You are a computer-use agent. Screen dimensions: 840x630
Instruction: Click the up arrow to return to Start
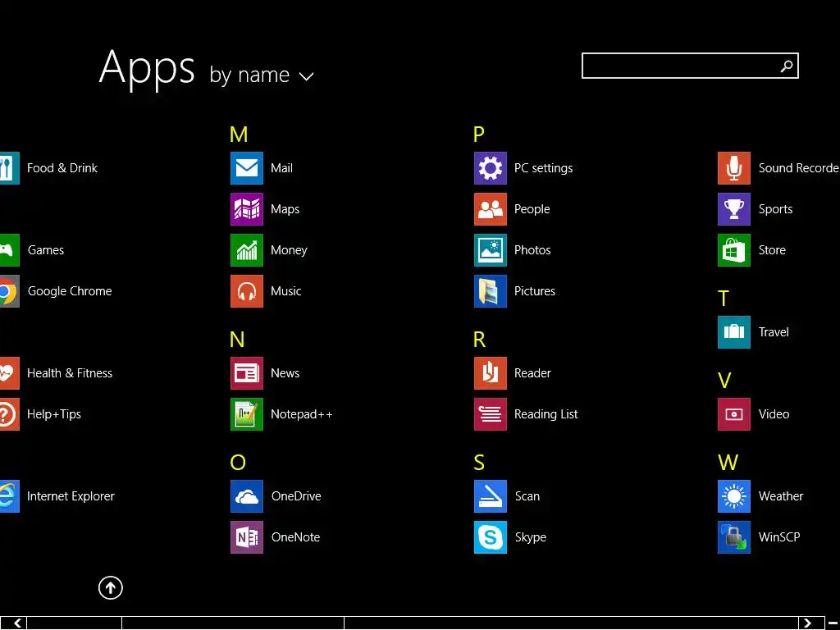(x=111, y=587)
